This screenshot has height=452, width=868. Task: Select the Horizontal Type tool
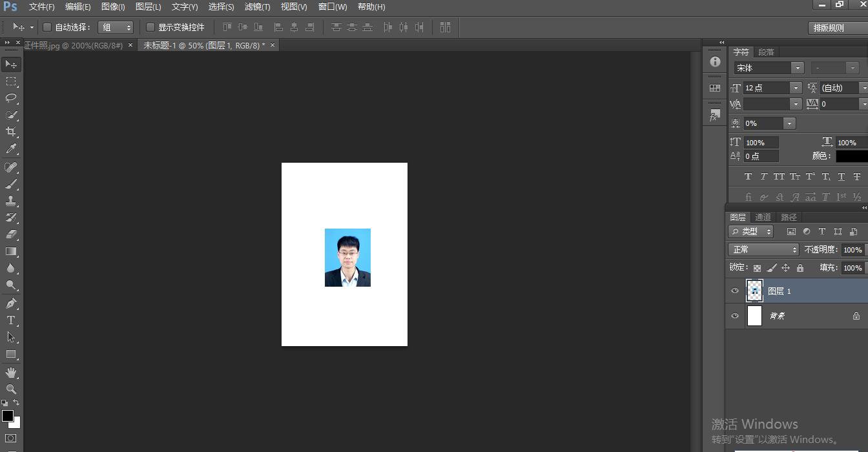click(11, 320)
